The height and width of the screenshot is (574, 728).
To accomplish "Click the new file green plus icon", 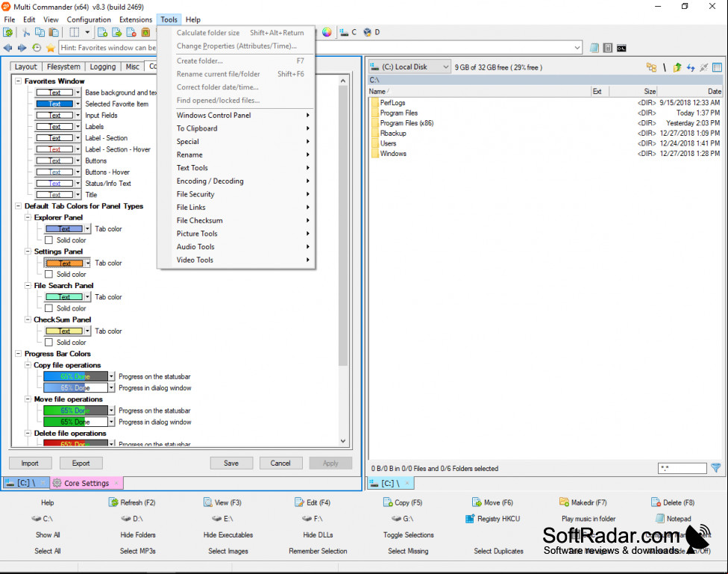I will coord(103,32).
